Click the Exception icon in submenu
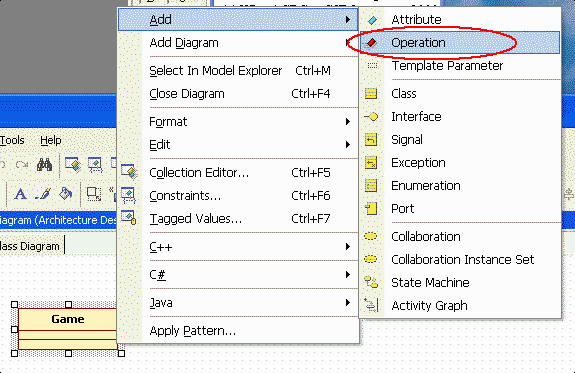Screen dimensions: 575x373 pos(371,163)
